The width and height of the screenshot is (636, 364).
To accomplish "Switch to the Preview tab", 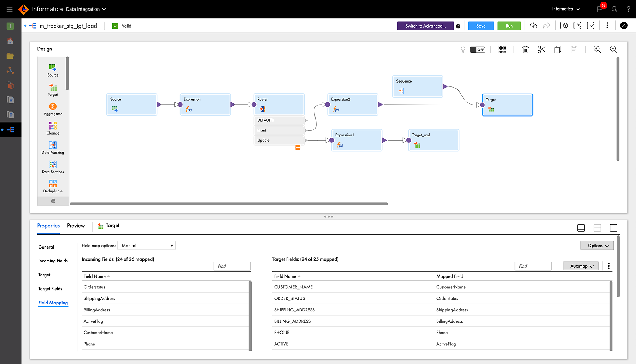I will point(76,226).
